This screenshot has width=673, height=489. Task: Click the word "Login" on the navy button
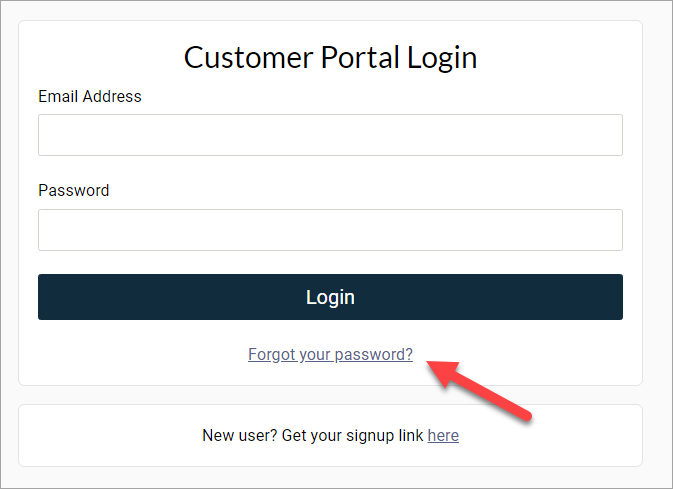330,297
